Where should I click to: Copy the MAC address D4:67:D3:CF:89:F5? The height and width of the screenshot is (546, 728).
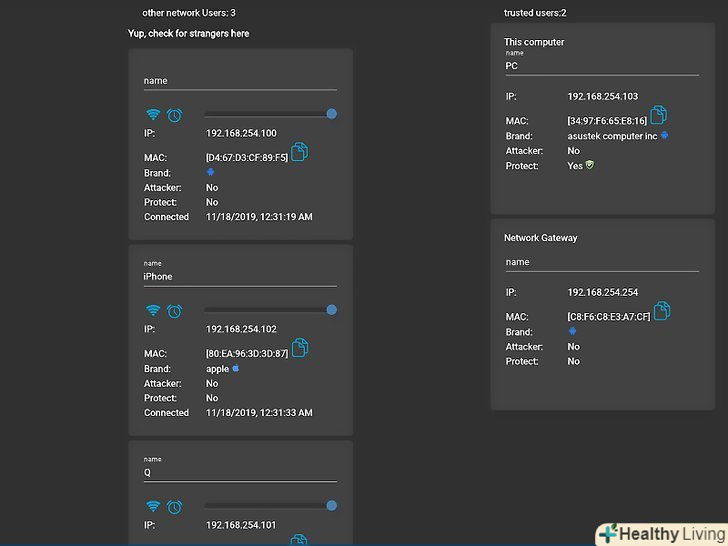(x=300, y=153)
